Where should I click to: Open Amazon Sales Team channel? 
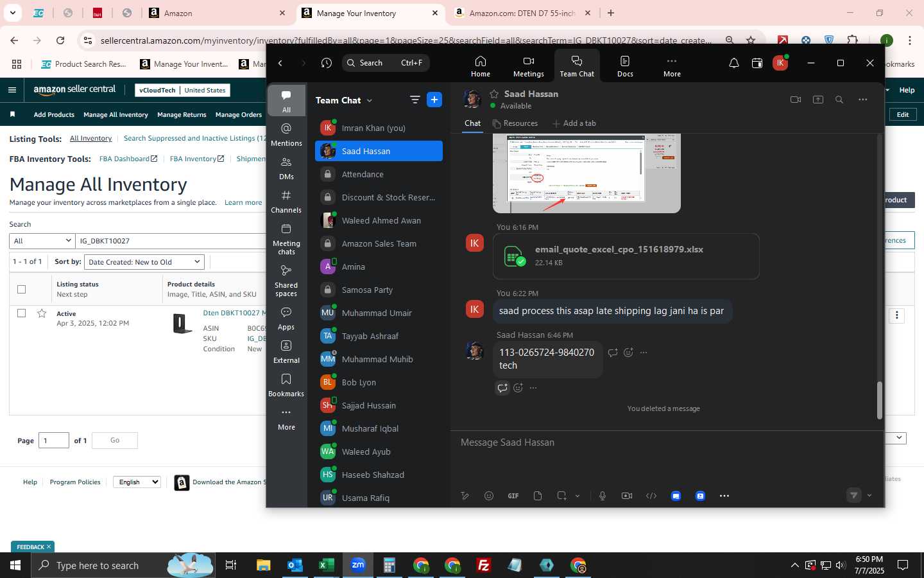(379, 243)
